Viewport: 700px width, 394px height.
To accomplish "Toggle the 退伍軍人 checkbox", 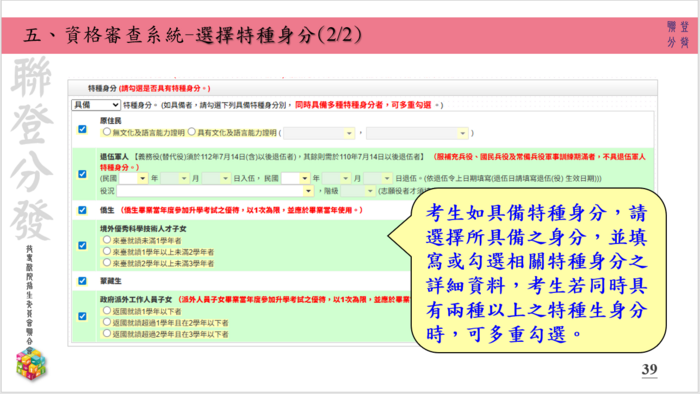I will pos(82,174).
